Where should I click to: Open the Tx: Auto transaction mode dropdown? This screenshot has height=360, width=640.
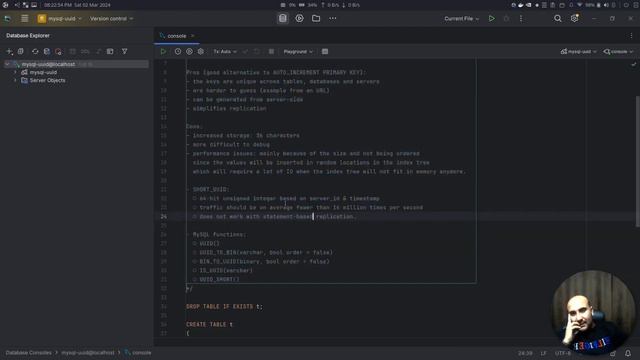pyautogui.click(x=225, y=51)
